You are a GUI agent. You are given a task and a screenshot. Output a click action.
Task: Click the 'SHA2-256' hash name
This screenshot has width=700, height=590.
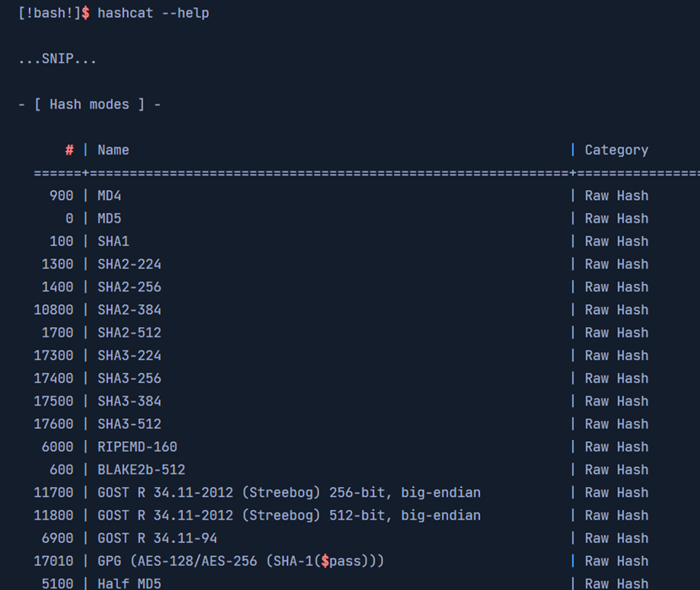[129, 287]
